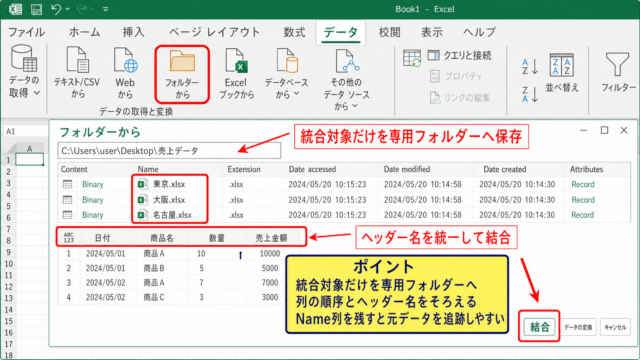The width and height of the screenshot is (640, 360).
Task: Click the Attributes column header
Action: [x=586, y=169]
